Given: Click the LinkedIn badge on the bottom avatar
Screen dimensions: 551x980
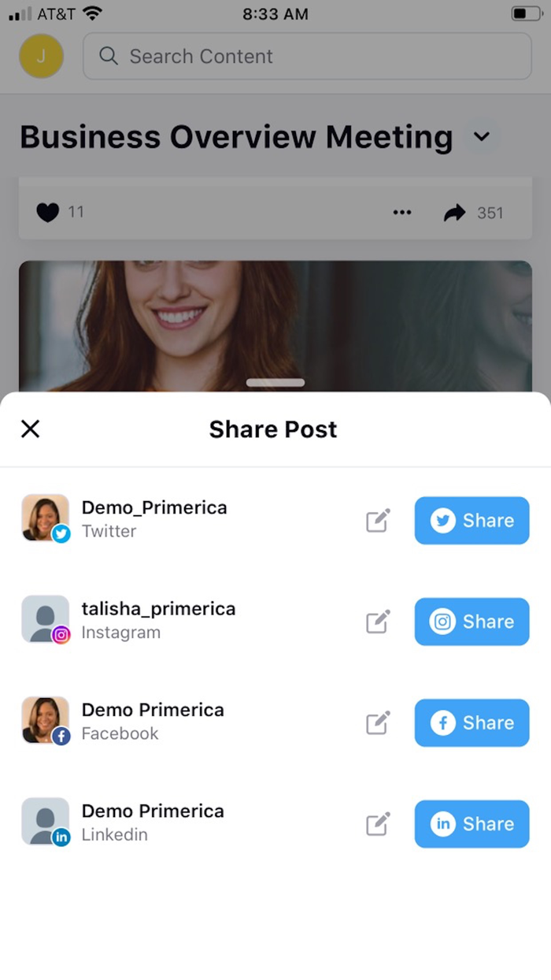Looking at the screenshot, I should (61, 837).
